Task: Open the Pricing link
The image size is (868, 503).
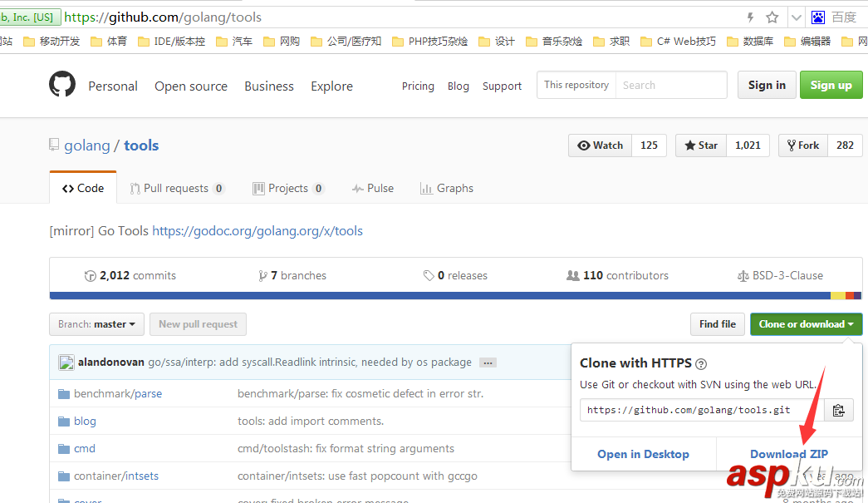Action: [418, 86]
